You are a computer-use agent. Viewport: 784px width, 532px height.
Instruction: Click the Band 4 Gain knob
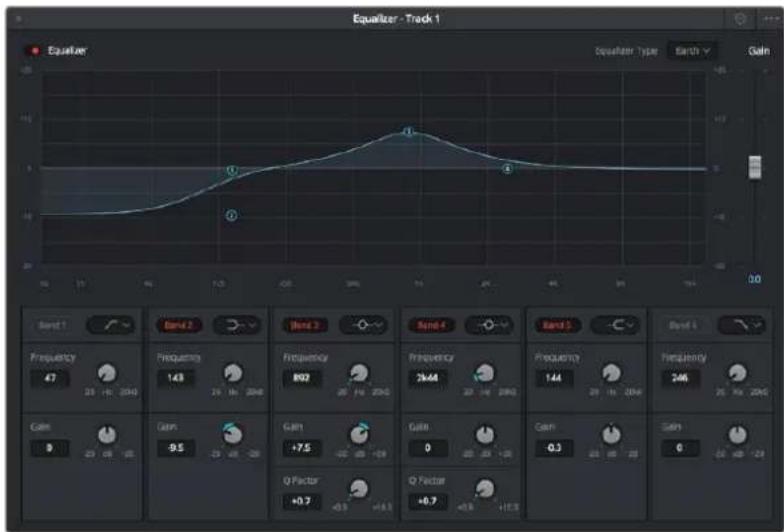[x=484, y=435]
